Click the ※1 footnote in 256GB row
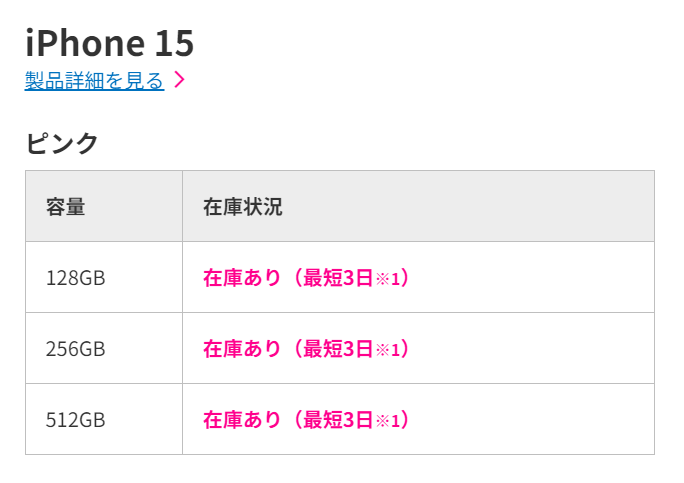The image size is (684, 483). click(388, 350)
